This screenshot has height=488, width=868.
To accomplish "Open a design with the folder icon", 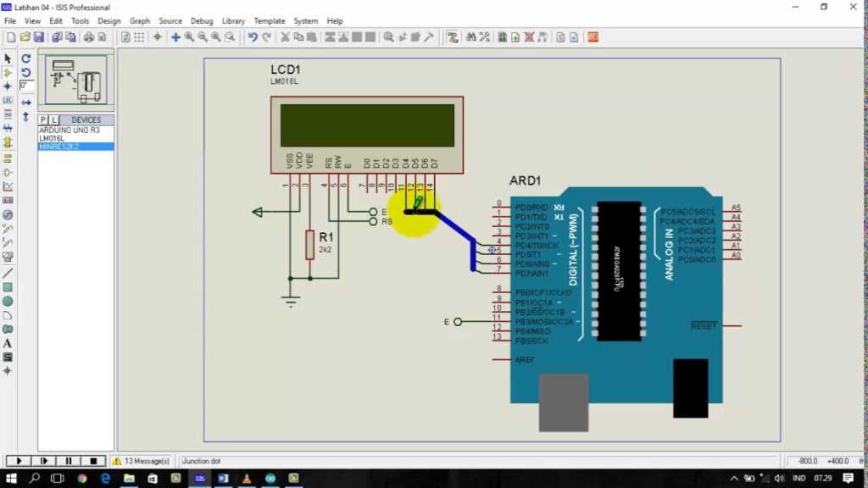I will (25, 37).
